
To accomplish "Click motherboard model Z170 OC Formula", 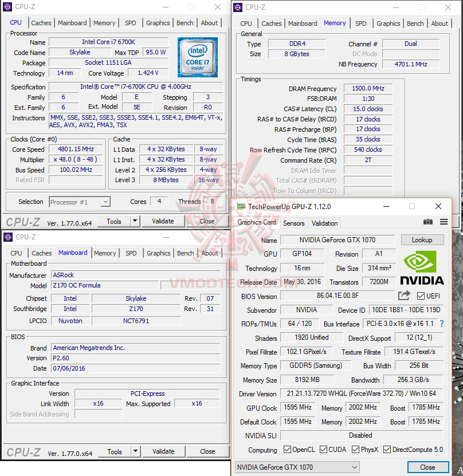I will [105, 285].
